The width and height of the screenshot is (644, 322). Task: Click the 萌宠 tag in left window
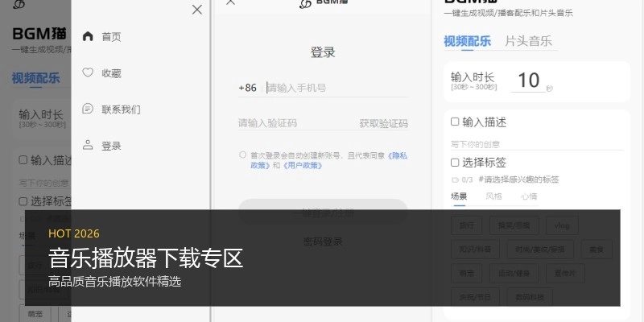(35, 314)
